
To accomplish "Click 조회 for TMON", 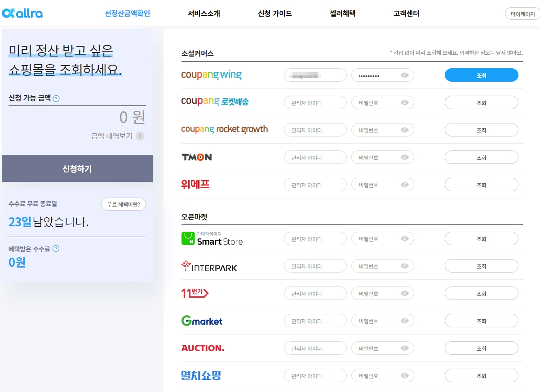I will click(481, 158).
